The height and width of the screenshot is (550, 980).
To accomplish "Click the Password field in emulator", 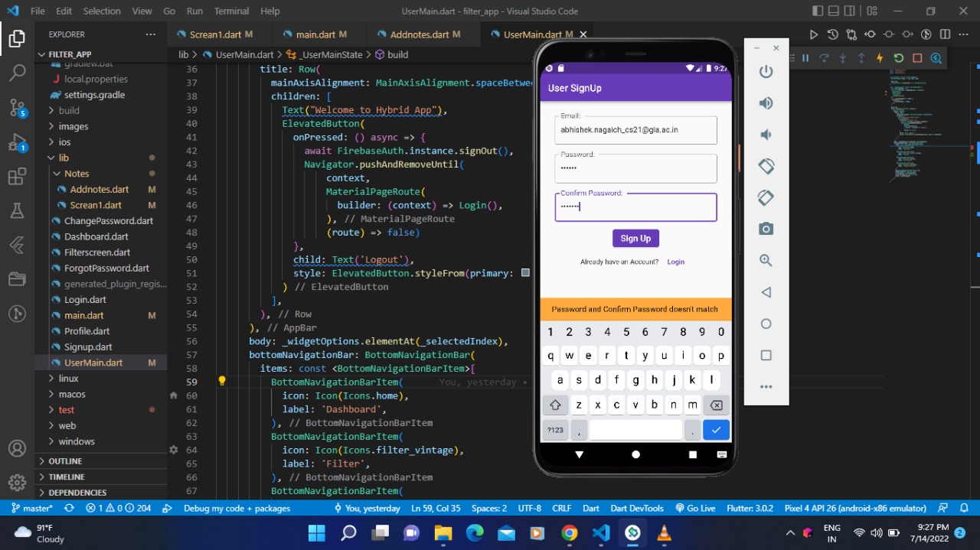I will (635, 168).
